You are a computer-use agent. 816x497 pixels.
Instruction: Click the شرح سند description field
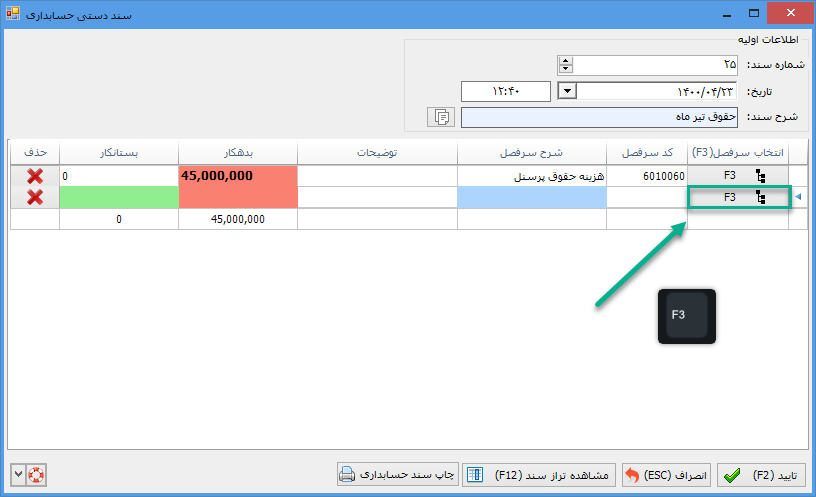599,117
